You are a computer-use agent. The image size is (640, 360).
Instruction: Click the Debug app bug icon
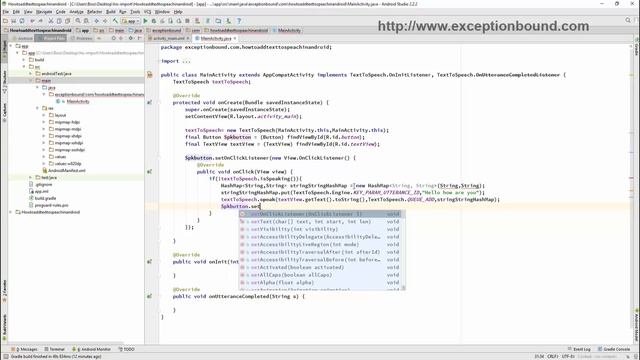154,21
